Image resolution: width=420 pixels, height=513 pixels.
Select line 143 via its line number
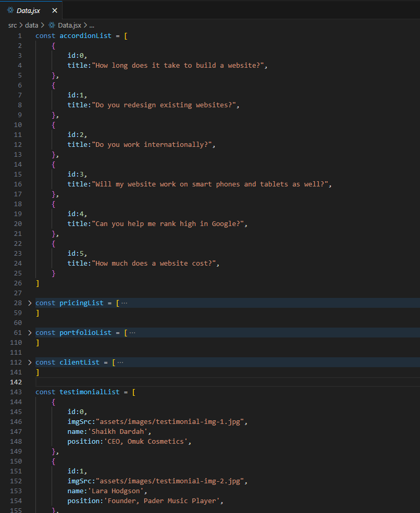pyautogui.click(x=16, y=392)
